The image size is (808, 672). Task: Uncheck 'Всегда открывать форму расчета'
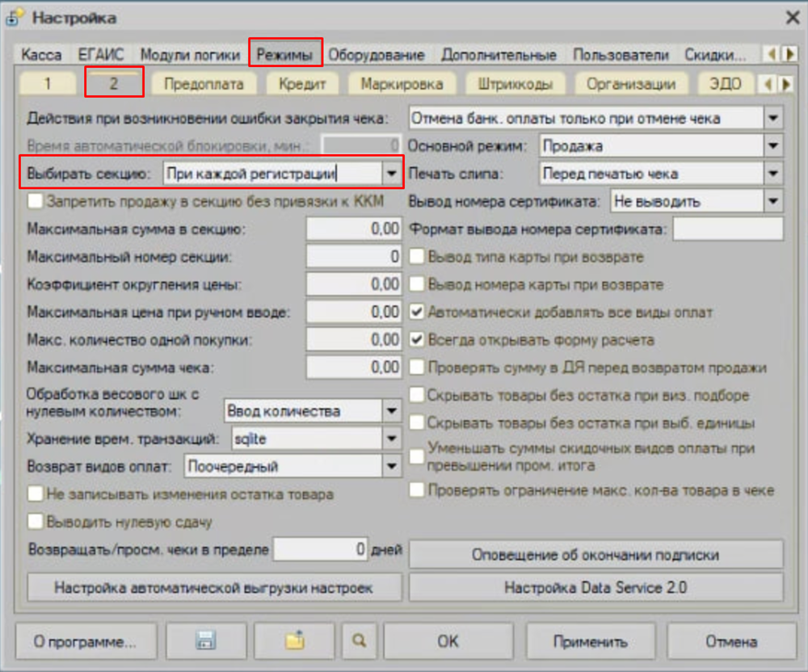[x=417, y=340]
